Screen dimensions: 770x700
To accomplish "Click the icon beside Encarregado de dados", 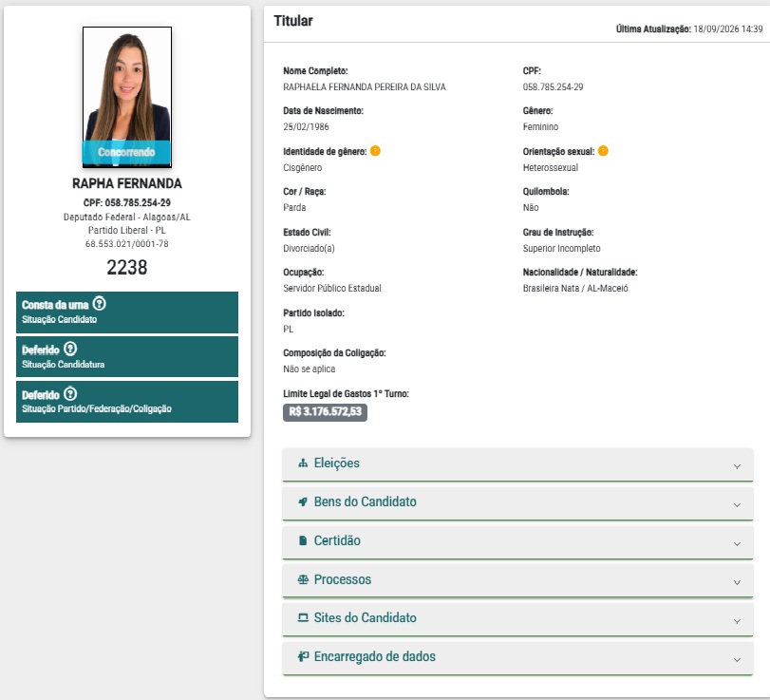I will 303,656.
